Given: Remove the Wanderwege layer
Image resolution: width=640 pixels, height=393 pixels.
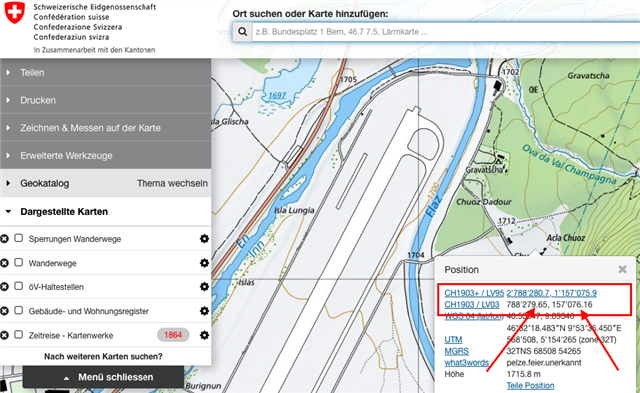Looking at the screenshot, I should [4, 263].
